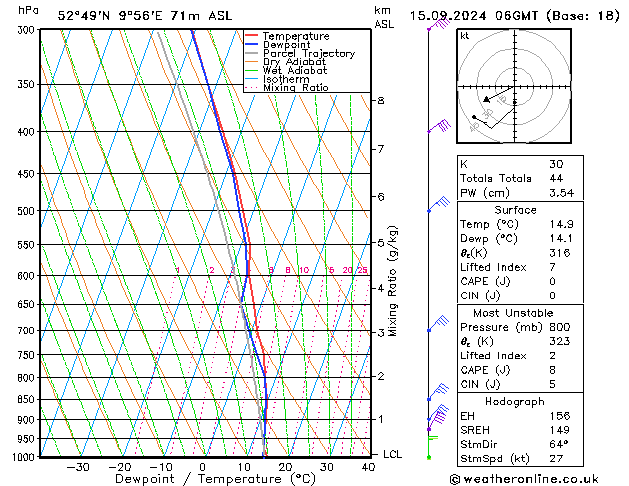Click the StmDir value 64°
Screen dimensions: 629x486
pyautogui.click(x=559, y=445)
